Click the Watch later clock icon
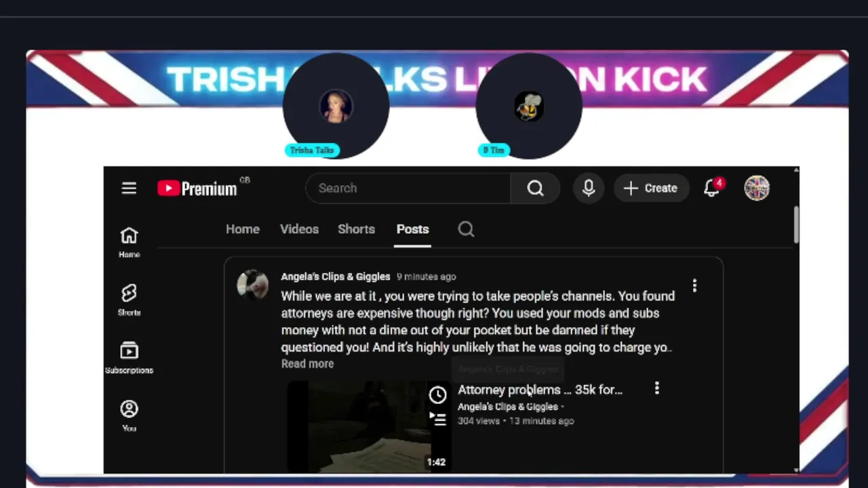Image resolution: width=868 pixels, height=488 pixels. (x=438, y=395)
